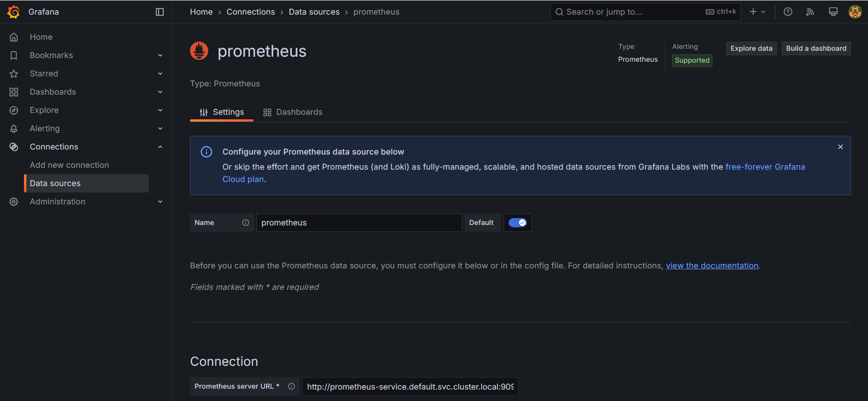
Task: Open Explore in the sidebar menu
Action: (44, 110)
